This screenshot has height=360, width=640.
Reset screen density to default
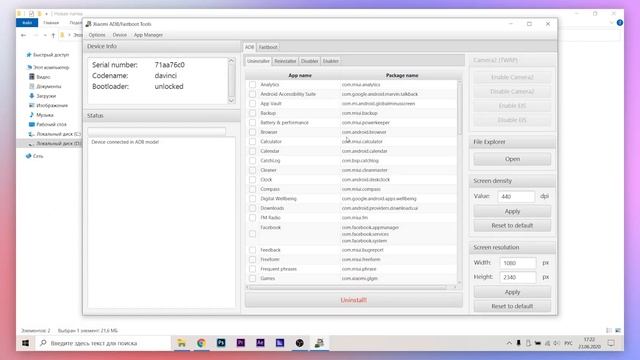click(512, 225)
